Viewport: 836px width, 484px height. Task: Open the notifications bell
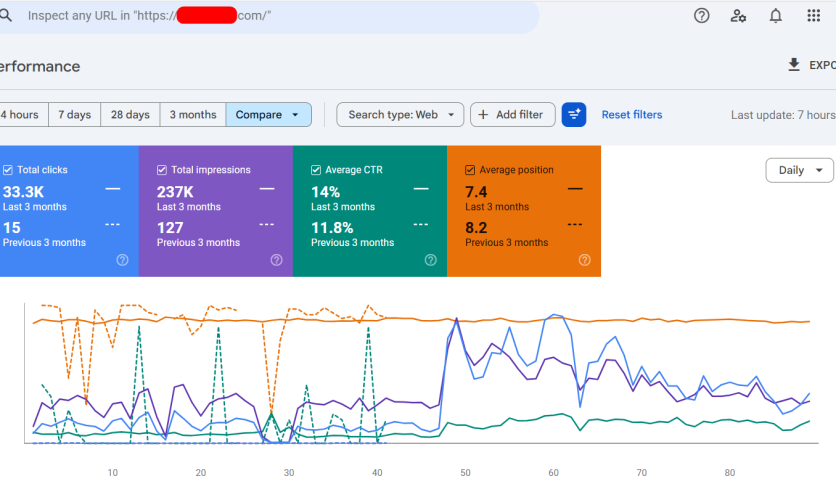point(776,16)
